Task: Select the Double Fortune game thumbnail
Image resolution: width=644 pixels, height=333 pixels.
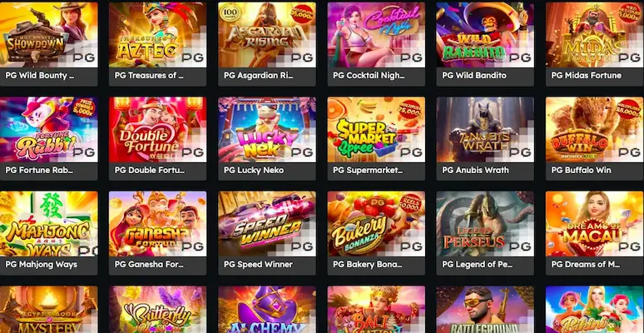Action: click(158, 130)
